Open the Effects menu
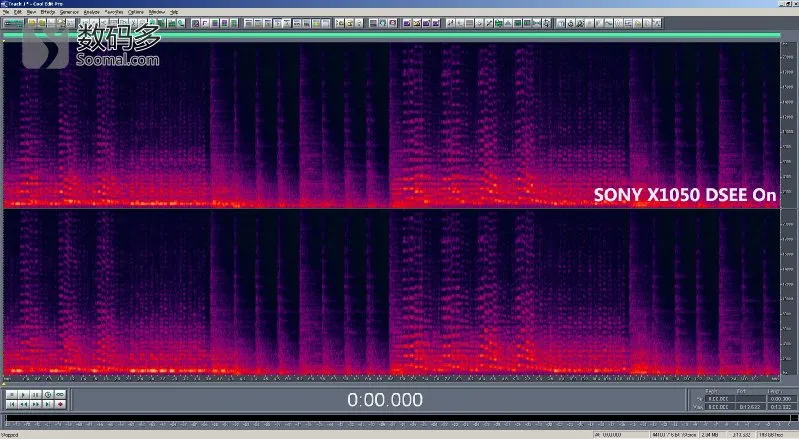Screen dimensions: 799x439 (47, 12)
